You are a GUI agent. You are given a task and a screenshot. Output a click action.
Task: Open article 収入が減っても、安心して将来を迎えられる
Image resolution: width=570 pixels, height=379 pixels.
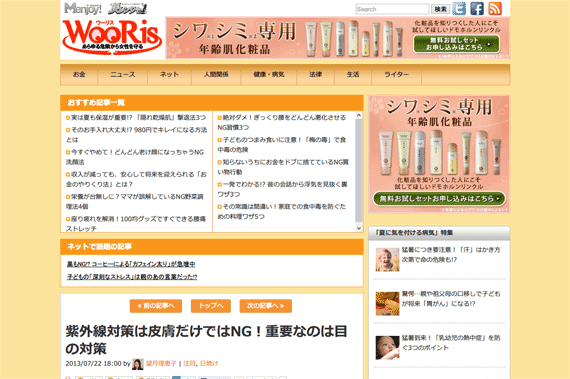[136, 179]
